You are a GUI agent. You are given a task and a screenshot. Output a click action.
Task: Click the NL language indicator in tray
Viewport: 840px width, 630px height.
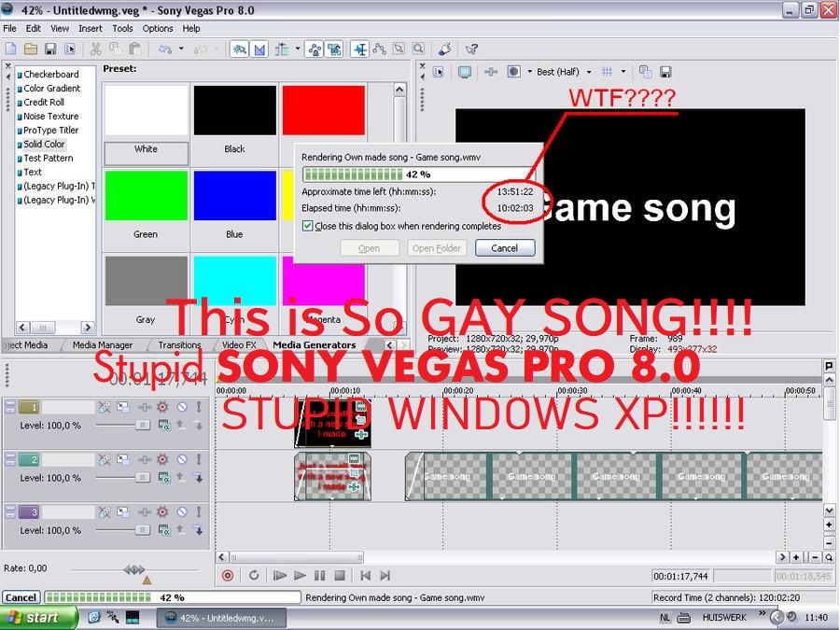pos(665,618)
